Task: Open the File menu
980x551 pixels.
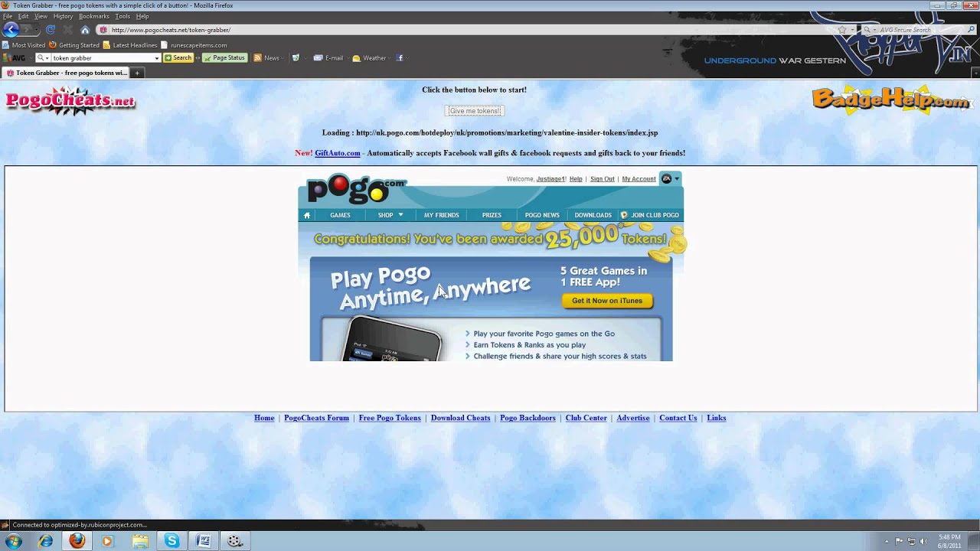Action: click(x=8, y=16)
